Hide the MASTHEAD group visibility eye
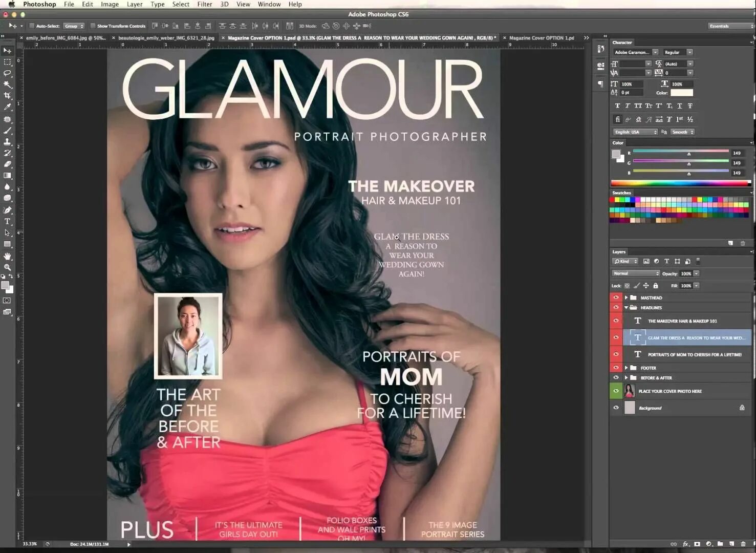Screen dimensions: 756x553 [x=616, y=297]
